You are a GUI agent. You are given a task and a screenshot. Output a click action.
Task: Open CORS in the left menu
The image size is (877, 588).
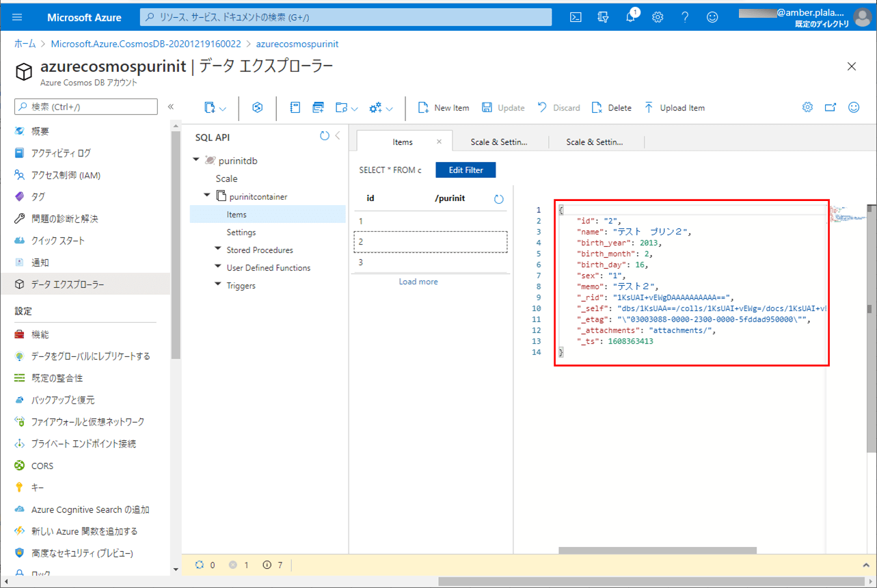pyautogui.click(x=85, y=466)
